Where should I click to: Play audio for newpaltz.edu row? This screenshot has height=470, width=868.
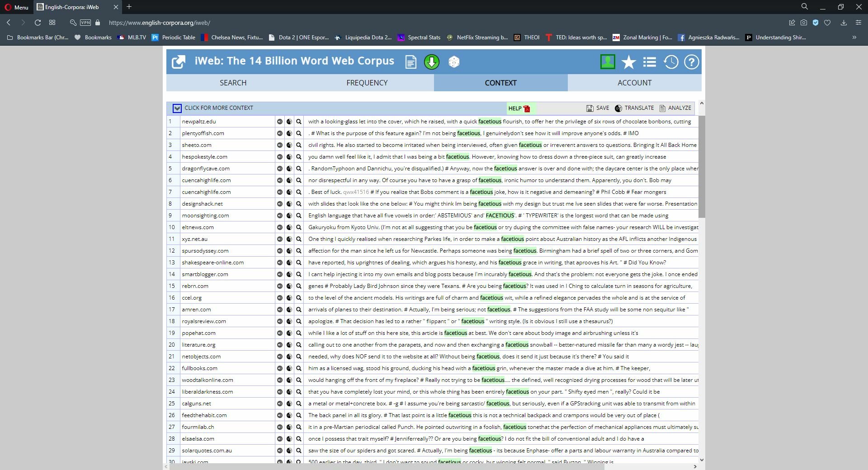click(x=280, y=122)
